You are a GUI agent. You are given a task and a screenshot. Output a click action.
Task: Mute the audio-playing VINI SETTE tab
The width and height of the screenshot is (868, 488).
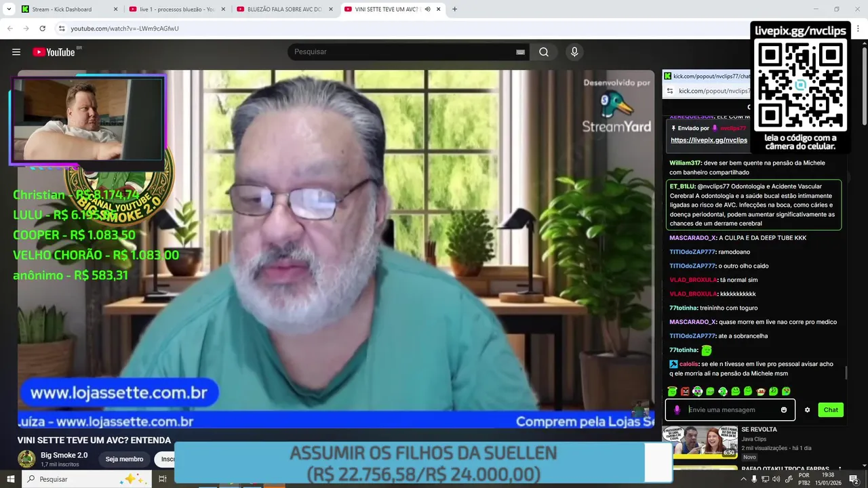(427, 9)
